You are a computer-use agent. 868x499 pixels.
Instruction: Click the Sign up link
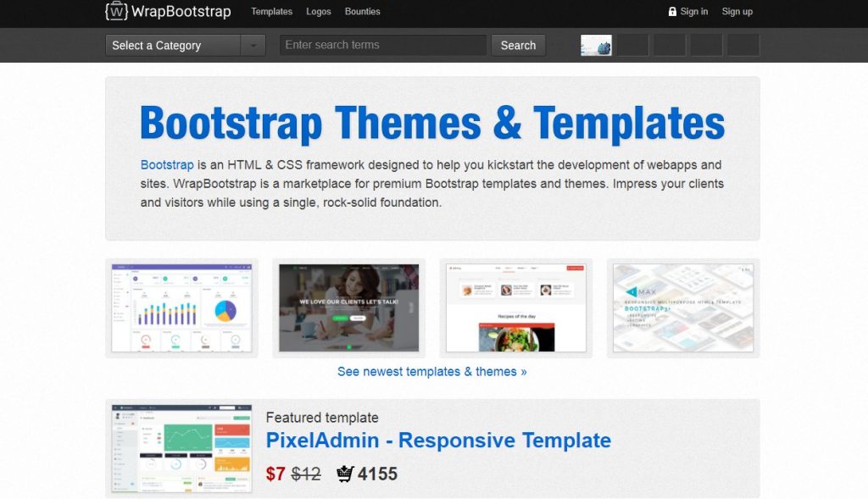pyautogui.click(x=737, y=11)
